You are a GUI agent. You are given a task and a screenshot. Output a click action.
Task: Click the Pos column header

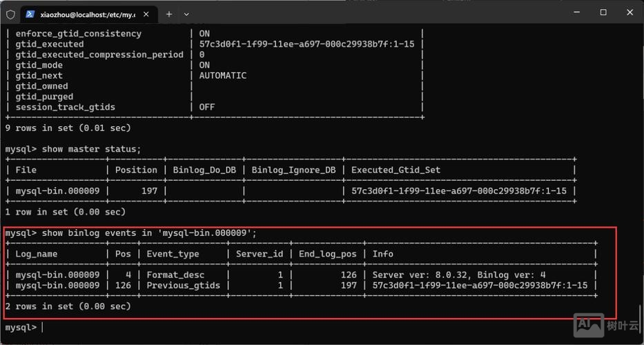[x=123, y=254]
